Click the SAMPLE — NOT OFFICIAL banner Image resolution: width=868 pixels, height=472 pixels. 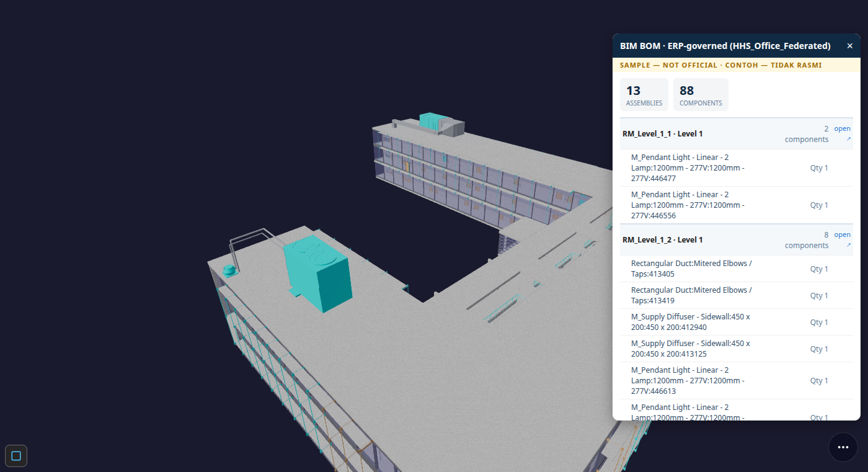(x=737, y=65)
